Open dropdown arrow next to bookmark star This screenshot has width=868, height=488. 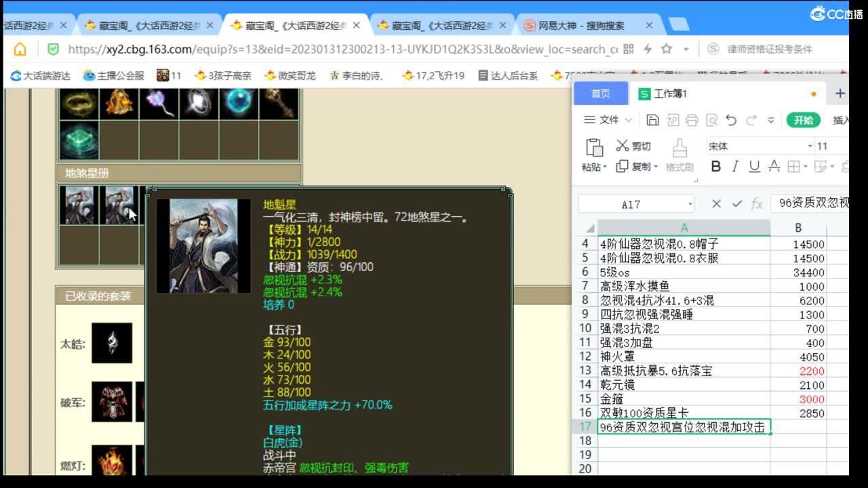click(x=686, y=49)
